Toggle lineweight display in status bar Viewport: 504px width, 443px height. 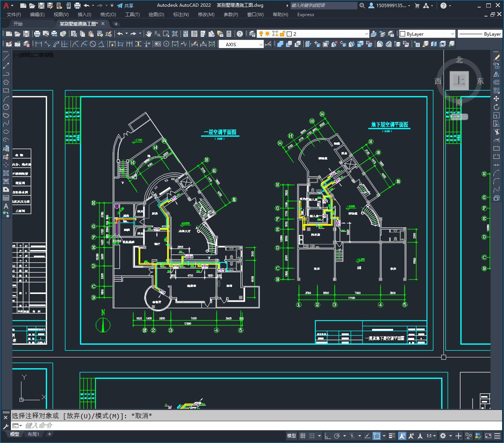(x=392, y=436)
